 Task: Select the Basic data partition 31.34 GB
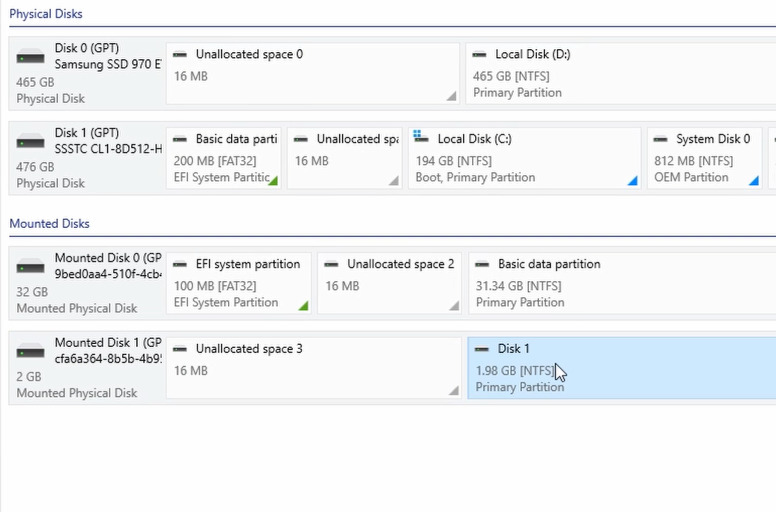click(622, 283)
